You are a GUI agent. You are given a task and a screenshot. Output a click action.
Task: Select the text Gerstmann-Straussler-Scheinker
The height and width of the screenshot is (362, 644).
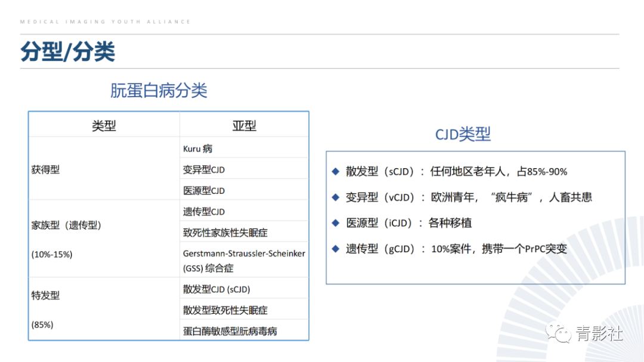coord(244,253)
